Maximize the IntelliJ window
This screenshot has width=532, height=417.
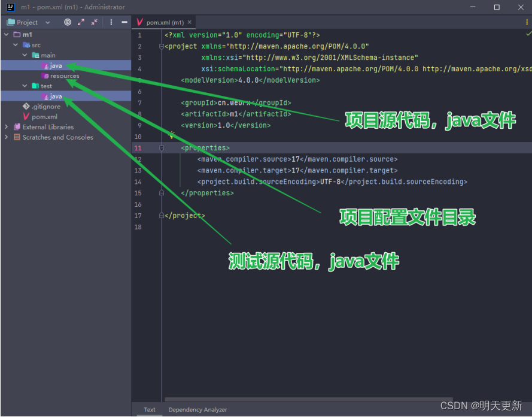(x=497, y=7)
